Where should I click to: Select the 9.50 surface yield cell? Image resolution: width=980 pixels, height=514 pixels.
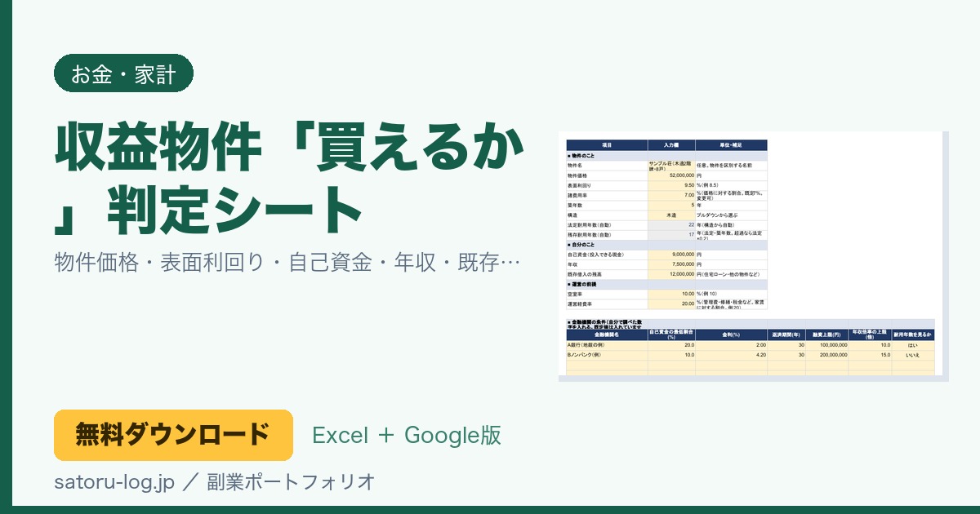click(x=671, y=185)
